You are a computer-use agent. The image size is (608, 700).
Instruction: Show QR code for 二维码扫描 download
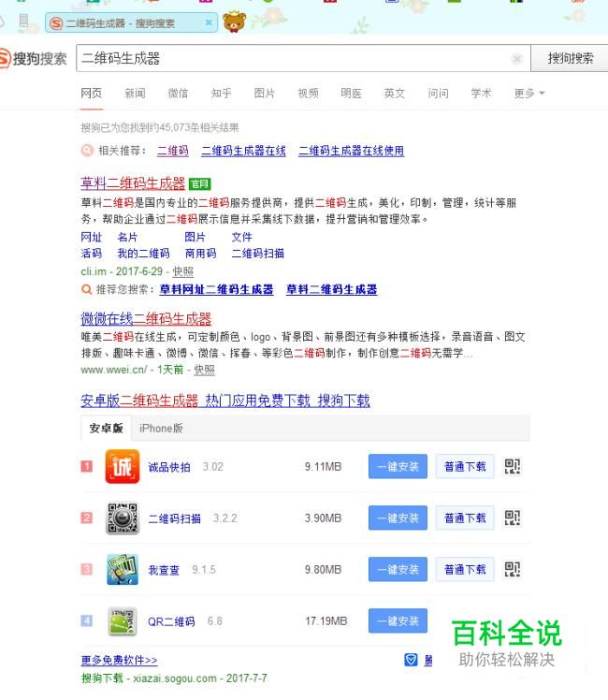(x=512, y=518)
